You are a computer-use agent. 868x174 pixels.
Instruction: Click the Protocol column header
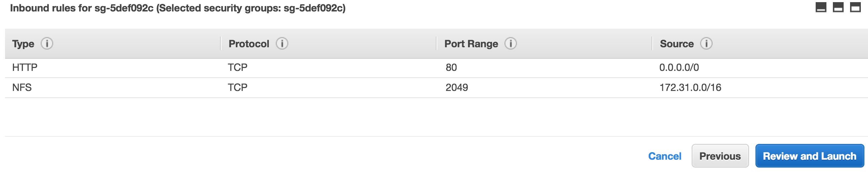point(249,44)
